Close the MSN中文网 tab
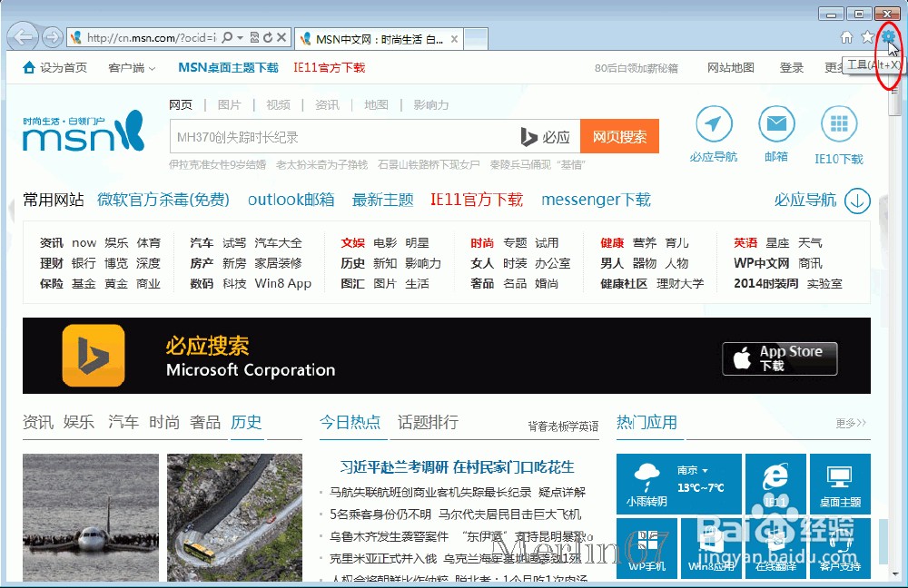The image size is (908, 588). (x=455, y=39)
